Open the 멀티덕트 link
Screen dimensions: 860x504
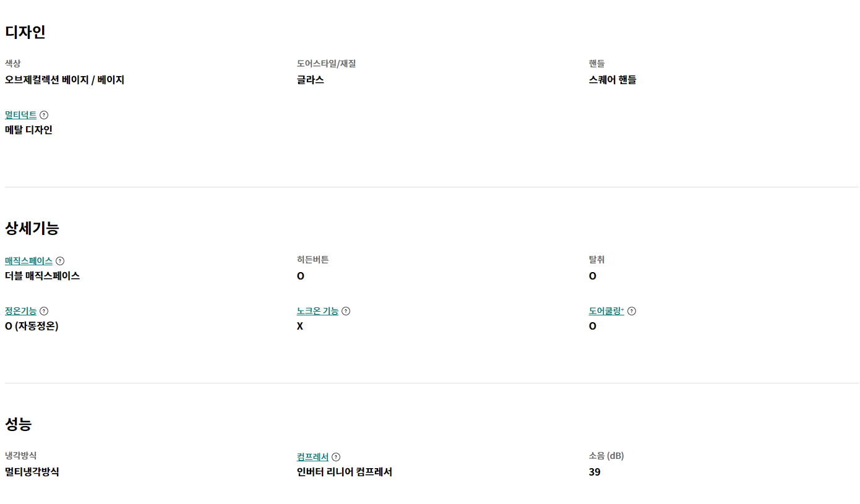tap(20, 115)
